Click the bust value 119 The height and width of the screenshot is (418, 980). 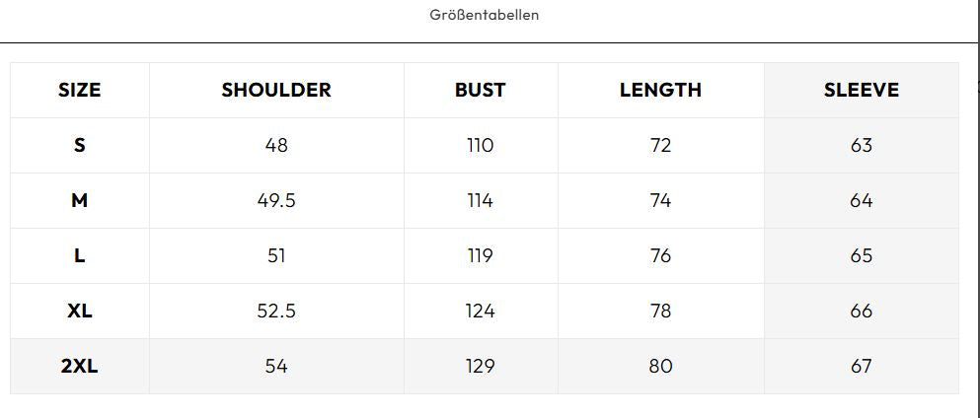pos(480,255)
